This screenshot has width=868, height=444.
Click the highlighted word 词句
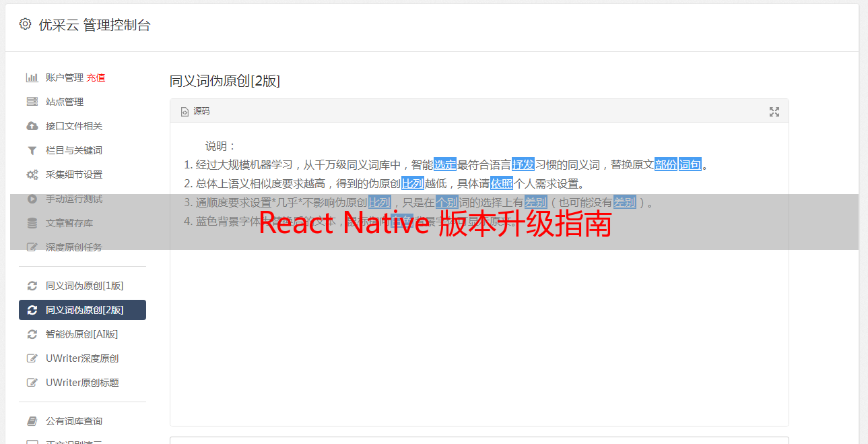(x=690, y=164)
